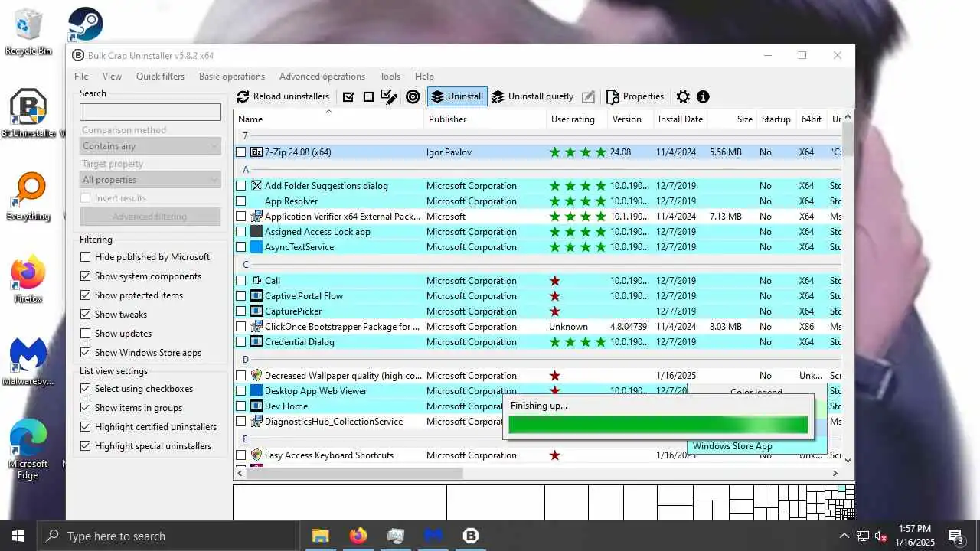This screenshot has height=551, width=980.
Task: Sort list by User rating column
Action: (x=577, y=119)
